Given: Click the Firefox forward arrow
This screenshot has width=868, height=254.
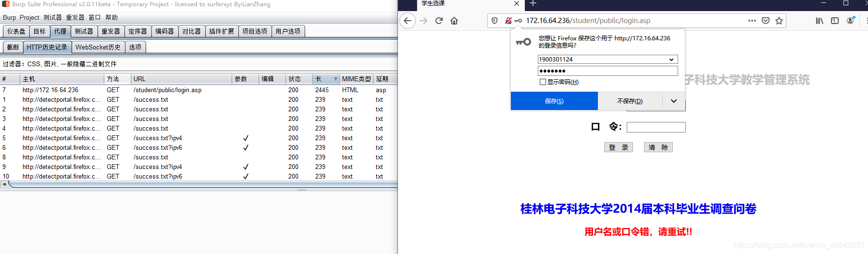Looking at the screenshot, I should (x=423, y=21).
